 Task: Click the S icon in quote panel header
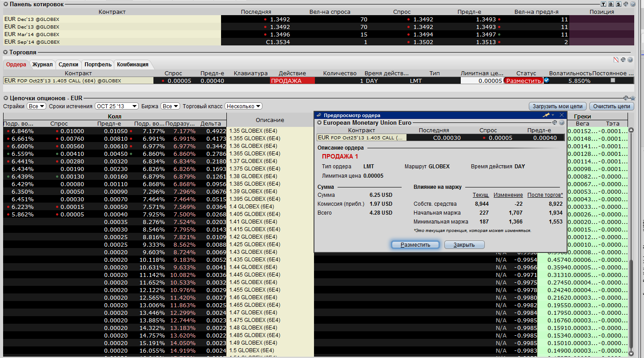[x=618, y=4]
